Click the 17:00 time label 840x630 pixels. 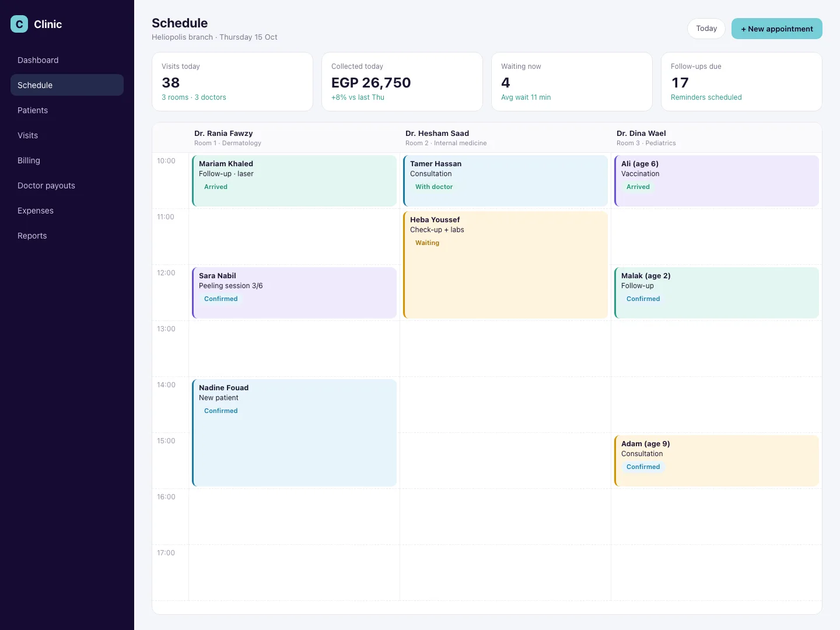point(166,553)
